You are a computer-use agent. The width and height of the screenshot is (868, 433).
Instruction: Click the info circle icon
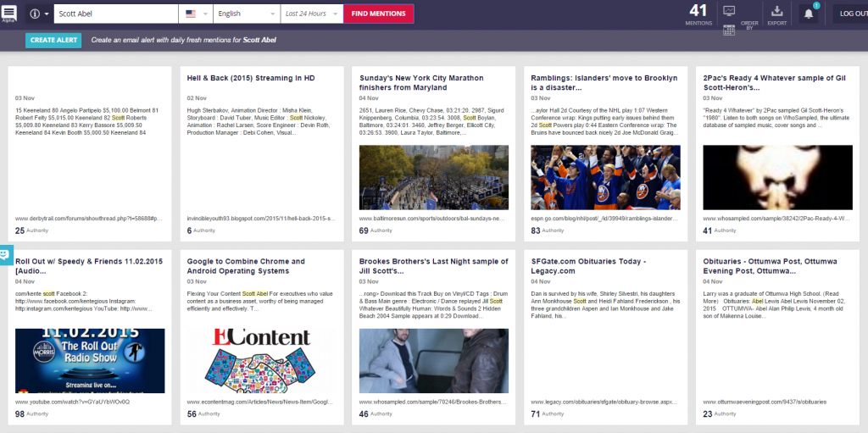[35, 14]
